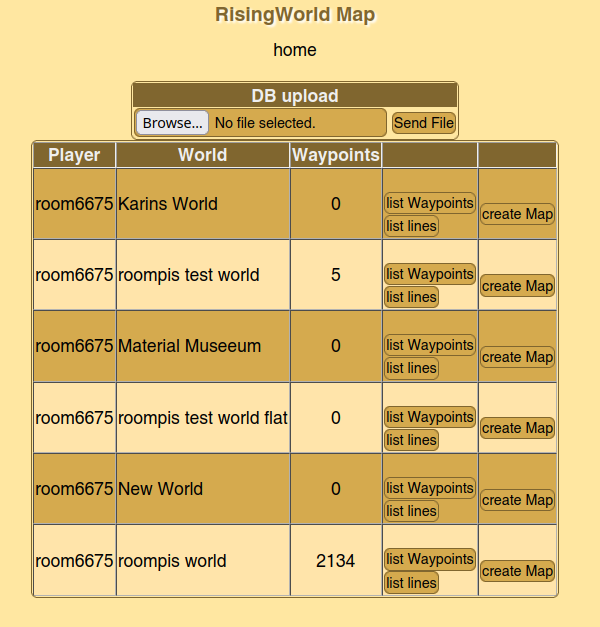List Waypoints for roompis test world flat
This screenshot has height=627, width=600.
tap(430, 417)
